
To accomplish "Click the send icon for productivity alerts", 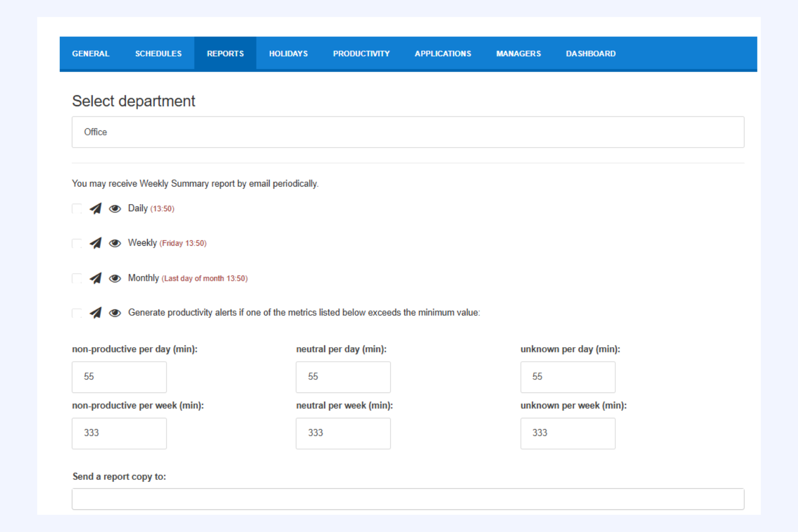I will (95, 313).
